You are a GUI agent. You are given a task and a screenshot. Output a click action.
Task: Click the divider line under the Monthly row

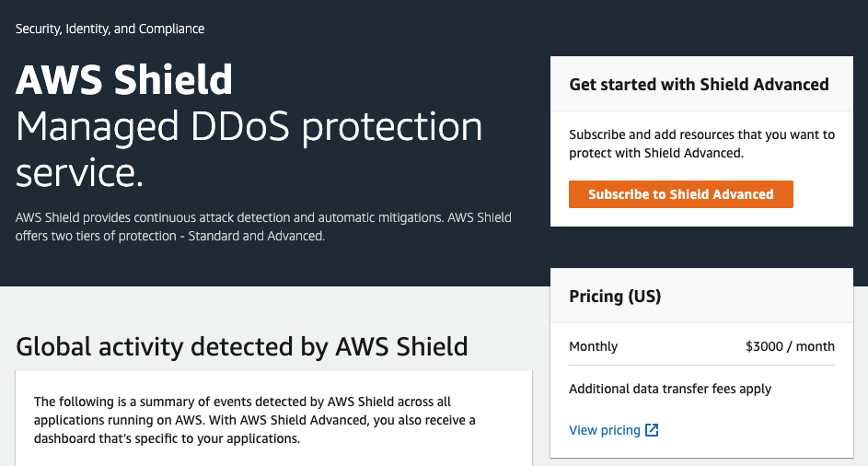point(701,365)
